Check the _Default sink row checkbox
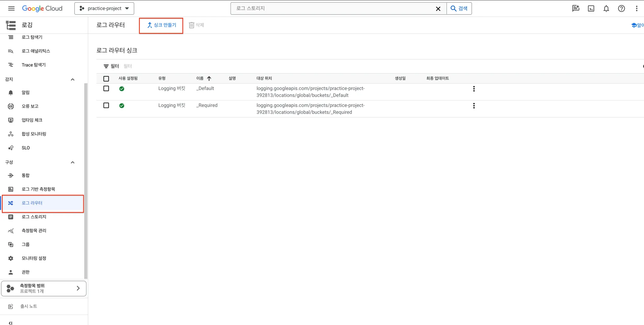Viewport: 644px width, 325px height. [106, 89]
